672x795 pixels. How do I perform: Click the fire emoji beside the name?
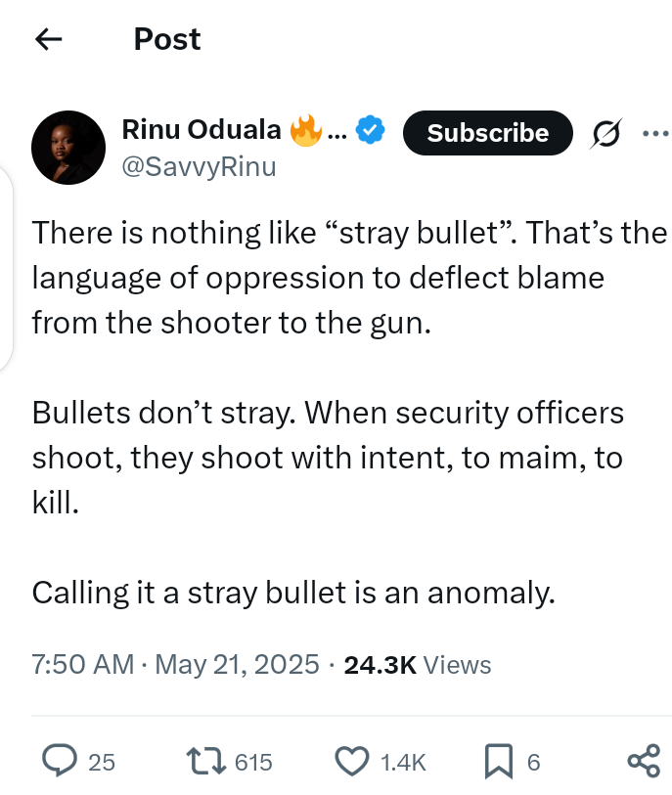305,130
